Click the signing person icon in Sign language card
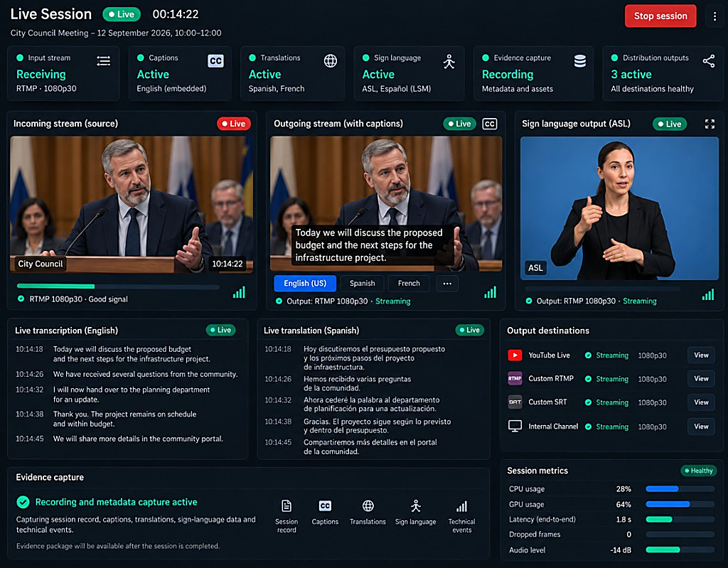The height and width of the screenshot is (568, 728). [x=449, y=61]
